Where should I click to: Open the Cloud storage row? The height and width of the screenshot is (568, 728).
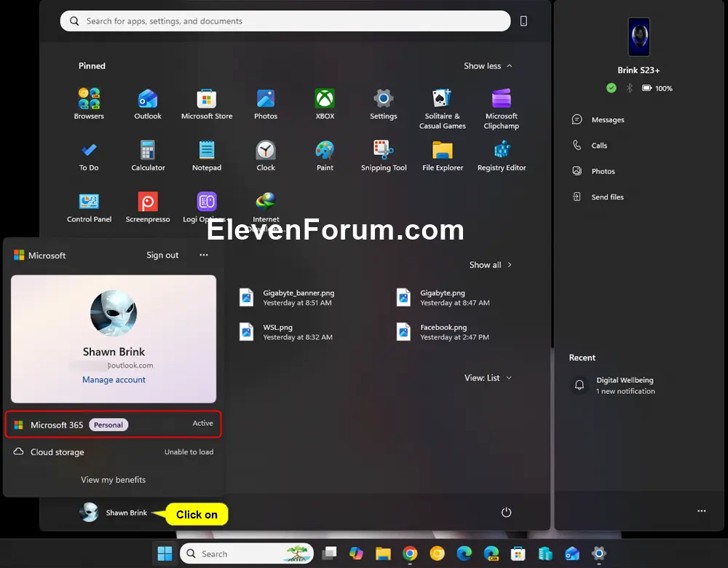[x=114, y=452]
